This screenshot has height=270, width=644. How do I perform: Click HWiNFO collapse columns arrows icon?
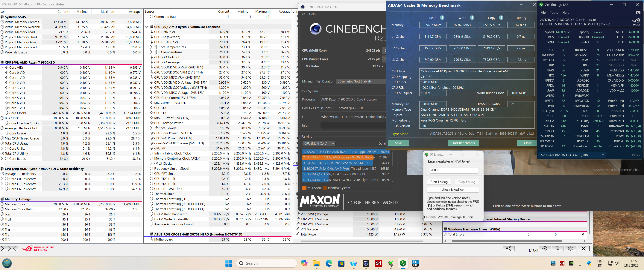12,248
